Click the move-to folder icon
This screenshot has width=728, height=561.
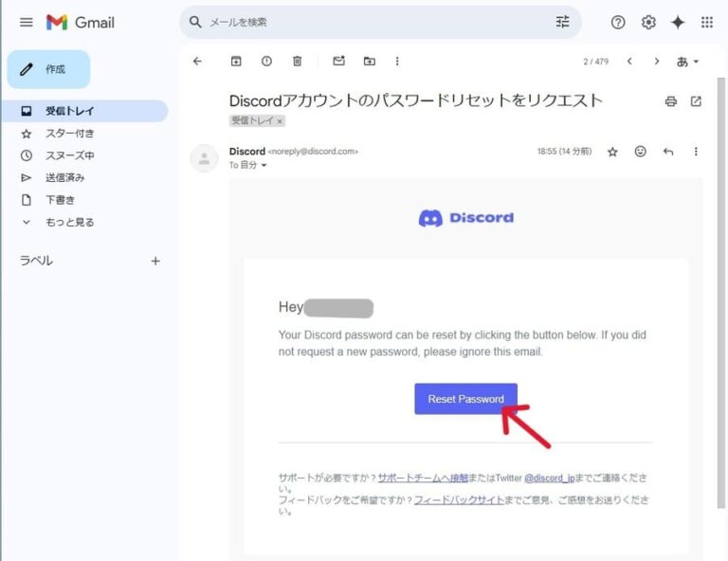click(x=369, y=62)
